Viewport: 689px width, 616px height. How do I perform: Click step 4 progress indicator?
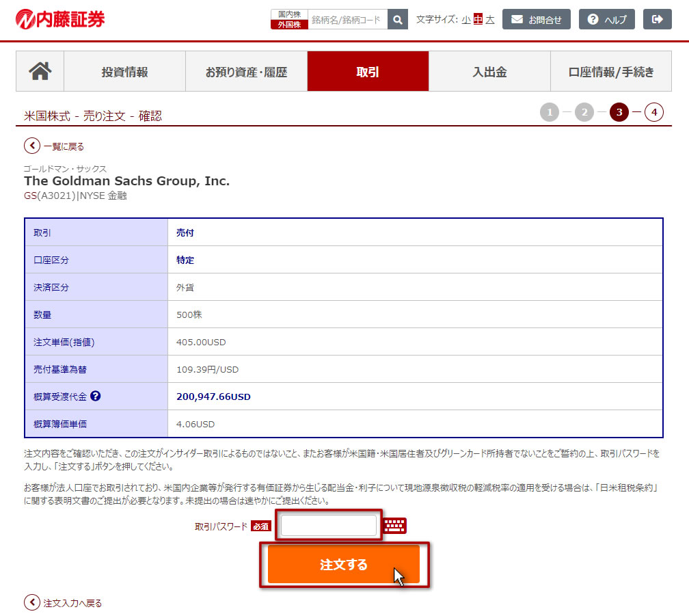point(654,113)
